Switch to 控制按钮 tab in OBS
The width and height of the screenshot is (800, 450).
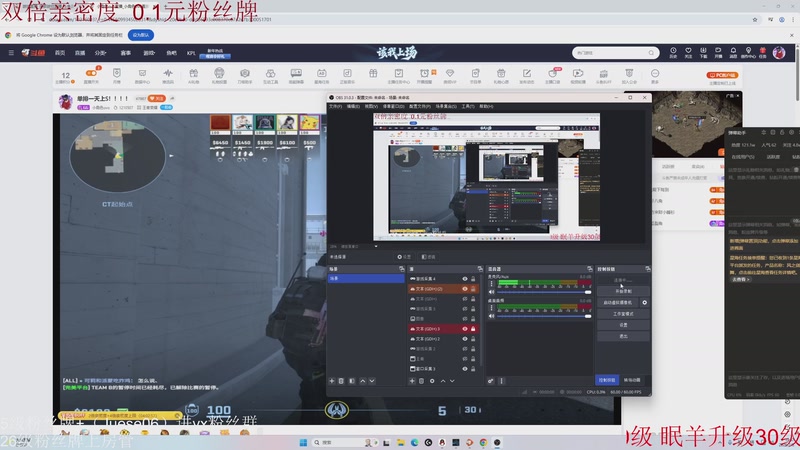click(607, 380)
